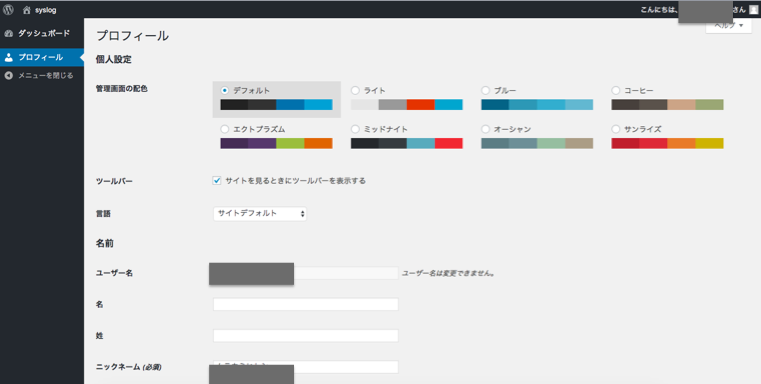Click the デフォルト scheme label text
Image resolution: width=761 pixels, height=384 pixels.
(x=251, y=90)
